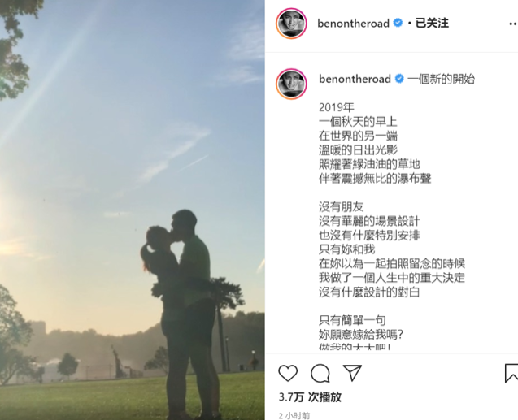Like the post with heart icon
518x420 pixels.
pos(288,373)
